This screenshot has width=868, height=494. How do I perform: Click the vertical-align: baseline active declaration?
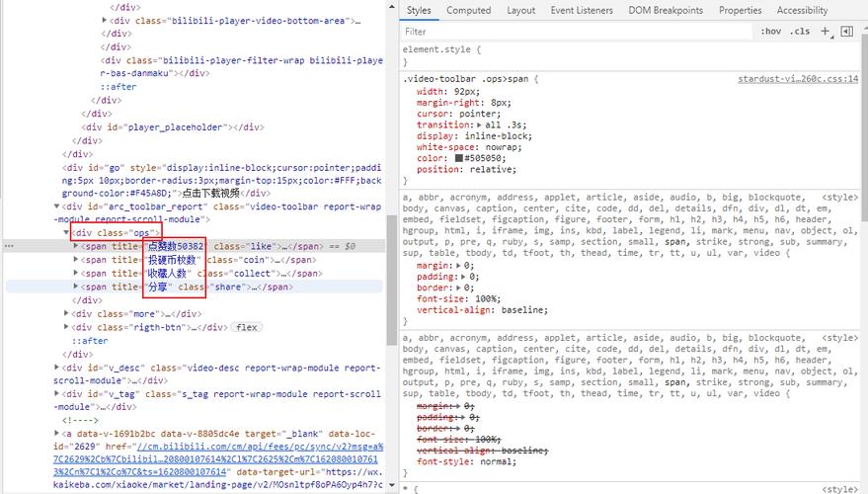click(482, 310)
